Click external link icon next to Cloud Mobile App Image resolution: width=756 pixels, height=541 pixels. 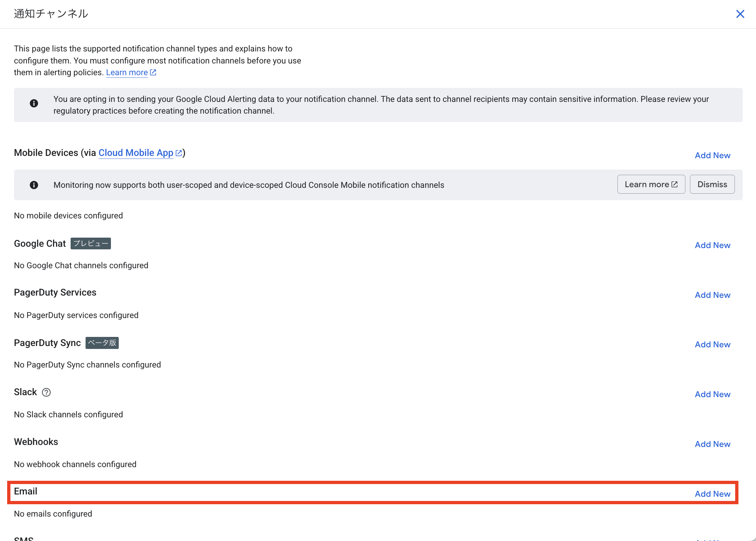pos(179,153)
